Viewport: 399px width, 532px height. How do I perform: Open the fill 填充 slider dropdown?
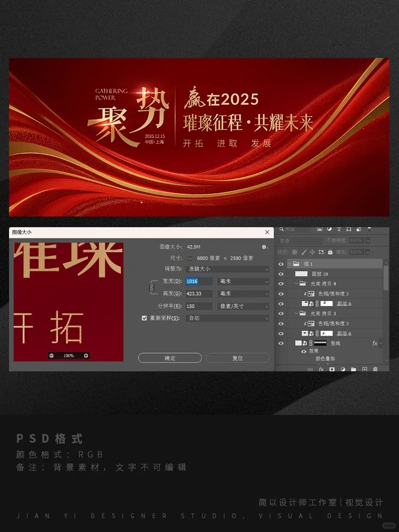pyautogui.click(x=368, y=252)
